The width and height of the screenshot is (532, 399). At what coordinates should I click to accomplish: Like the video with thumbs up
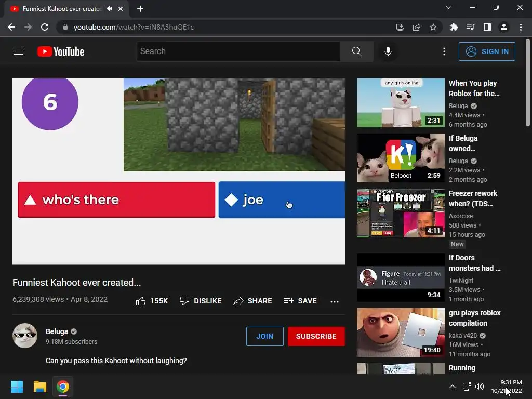152,301
